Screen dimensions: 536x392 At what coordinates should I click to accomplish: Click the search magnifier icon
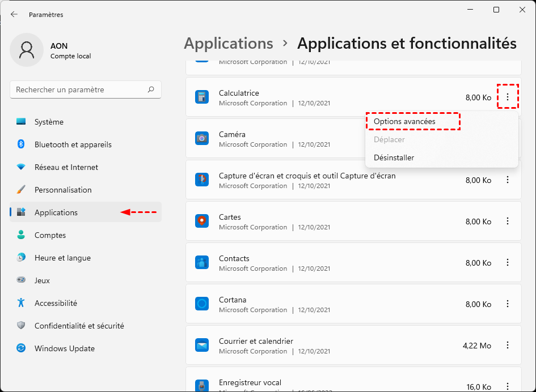151,90
